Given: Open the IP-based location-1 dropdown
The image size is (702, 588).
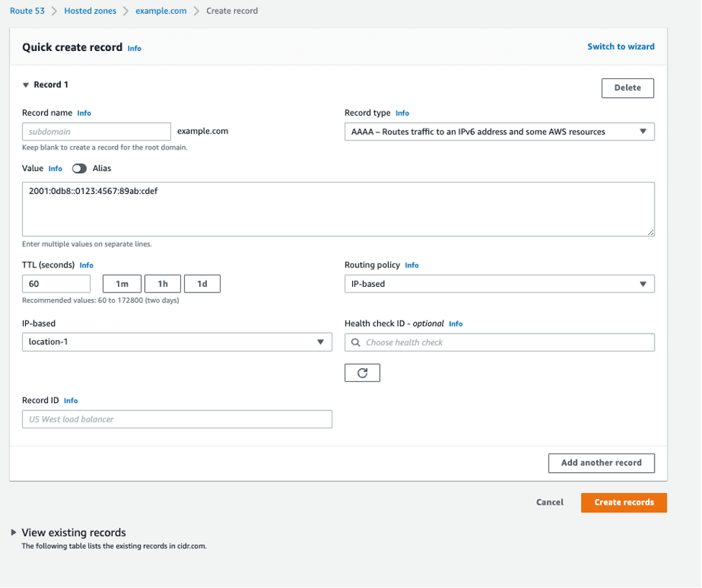Looking at the screenshot, I should [x=177, y=341].
